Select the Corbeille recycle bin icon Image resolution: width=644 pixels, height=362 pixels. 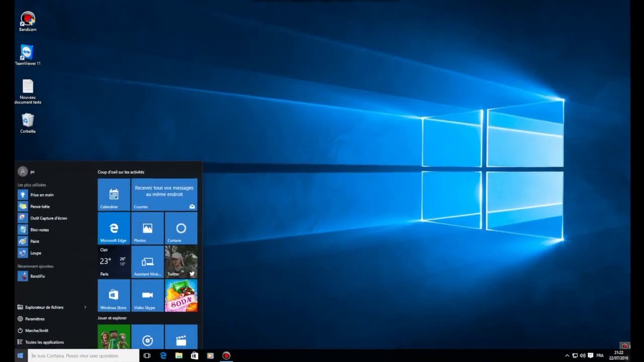28,123
